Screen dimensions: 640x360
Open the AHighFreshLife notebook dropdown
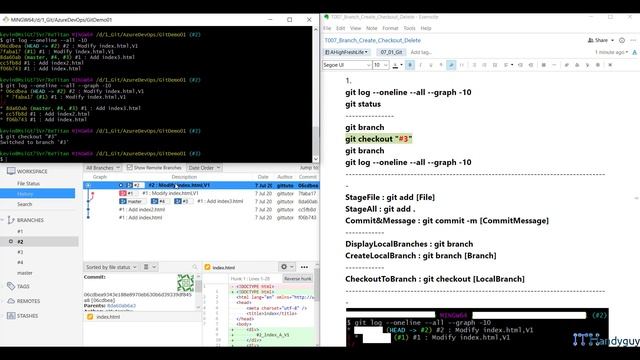[x=346, y=52]
